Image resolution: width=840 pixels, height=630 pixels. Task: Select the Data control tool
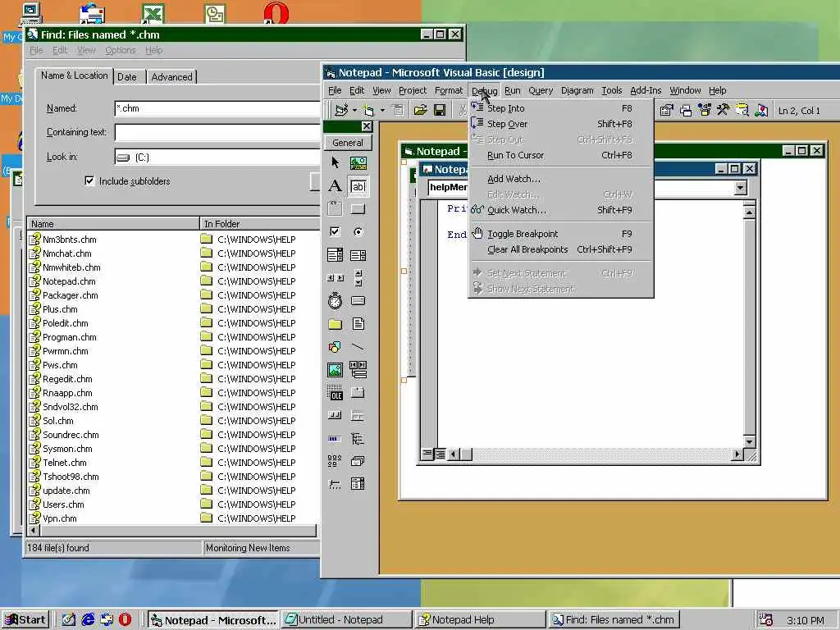coord(358,369)
